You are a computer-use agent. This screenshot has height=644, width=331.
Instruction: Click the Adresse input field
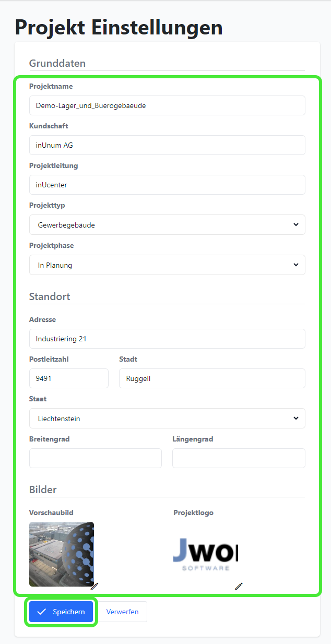(167, 339)
